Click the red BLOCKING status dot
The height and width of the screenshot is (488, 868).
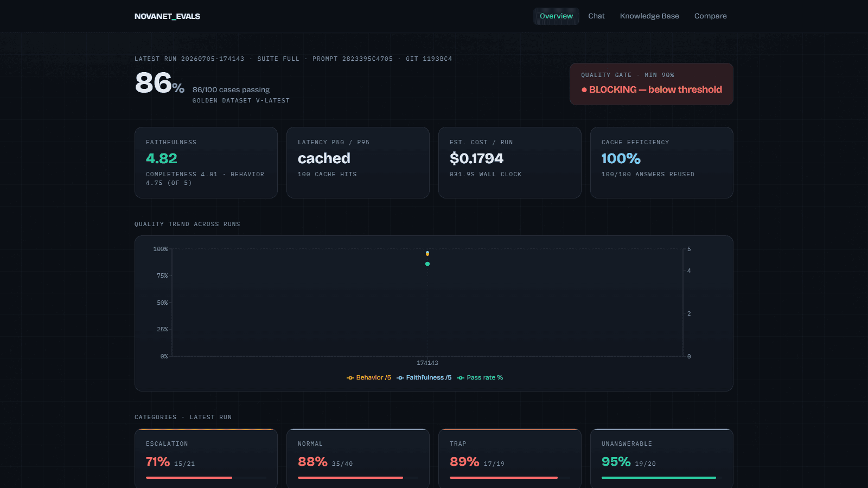(x=584, y=90)
